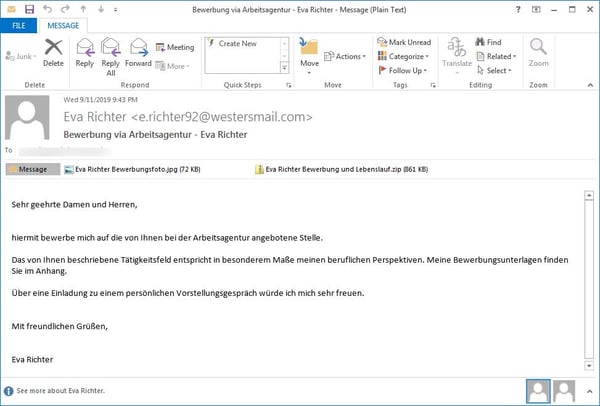Viewport: 600px width, 406px height.
Task: Expand the Categorize dropdown
Action: point(403,57)
